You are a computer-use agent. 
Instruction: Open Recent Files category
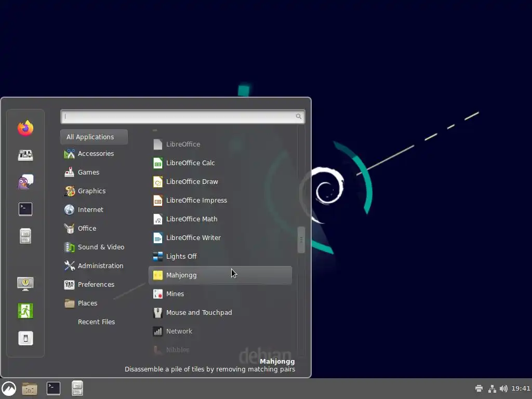(x=94, y=322)
